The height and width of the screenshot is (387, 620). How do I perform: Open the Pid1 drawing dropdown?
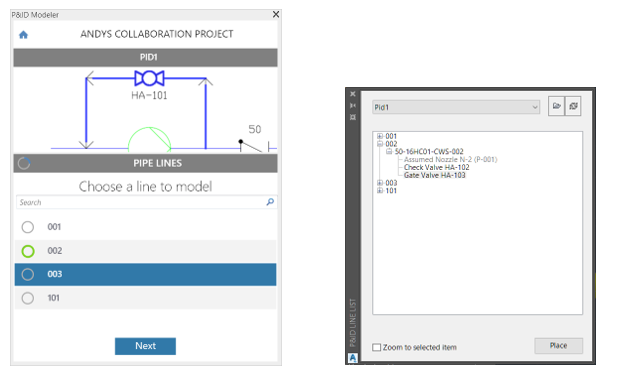(456, 107)
